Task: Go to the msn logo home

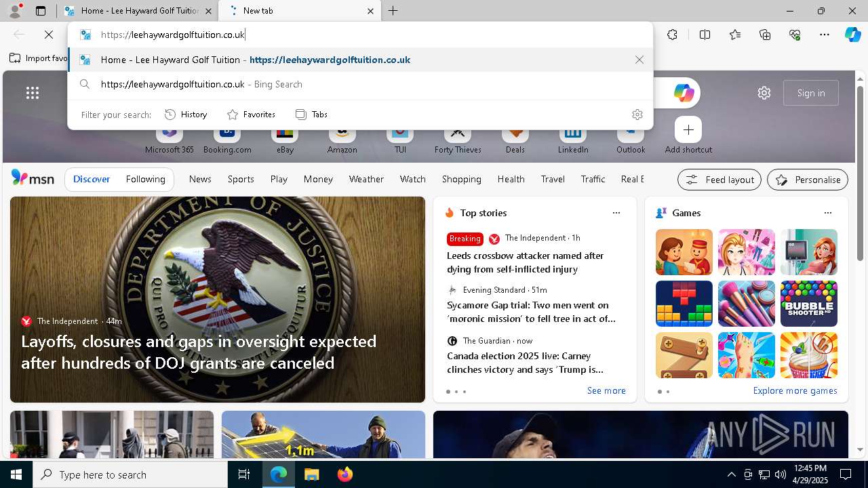Action: click(x=33, y=178)
